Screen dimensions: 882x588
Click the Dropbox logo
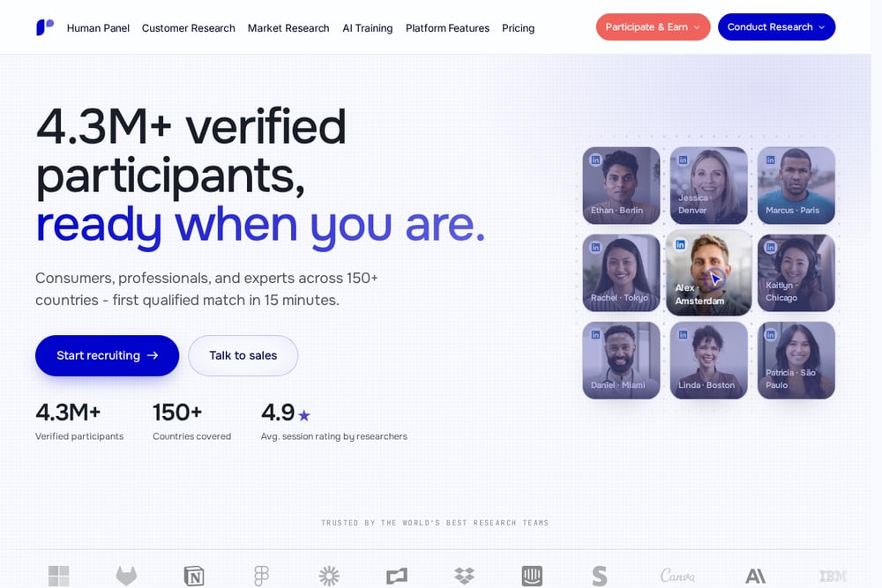click(x=464, y=576)
